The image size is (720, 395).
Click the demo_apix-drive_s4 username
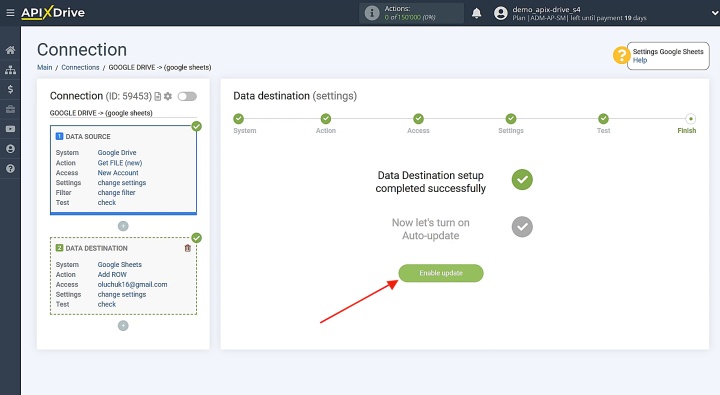pyautogui.click(x=546, y=9)
